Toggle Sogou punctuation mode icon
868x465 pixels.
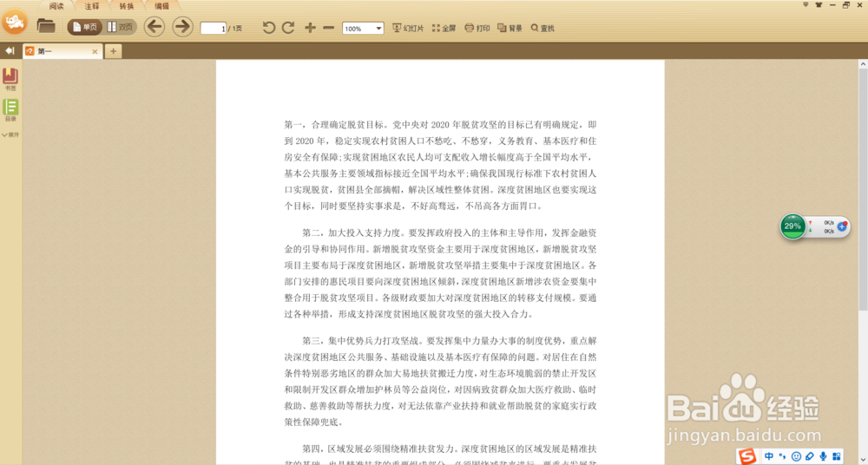[783, 456]
